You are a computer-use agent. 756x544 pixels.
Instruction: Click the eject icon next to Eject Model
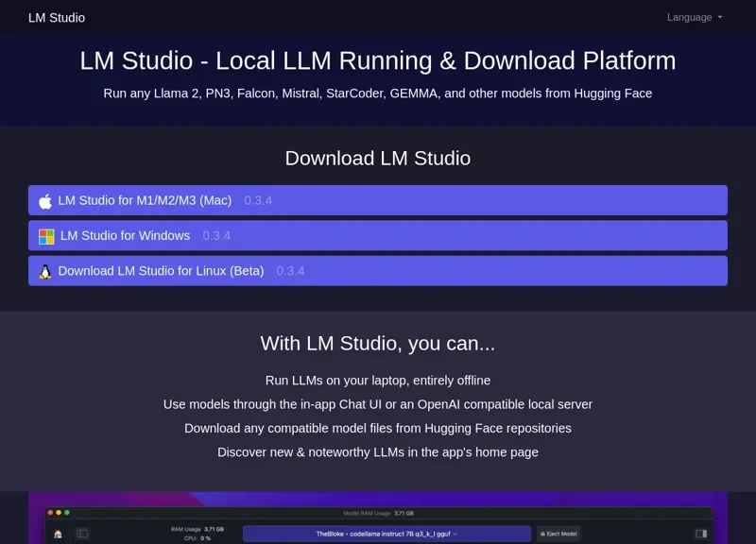tap(542, 533)
